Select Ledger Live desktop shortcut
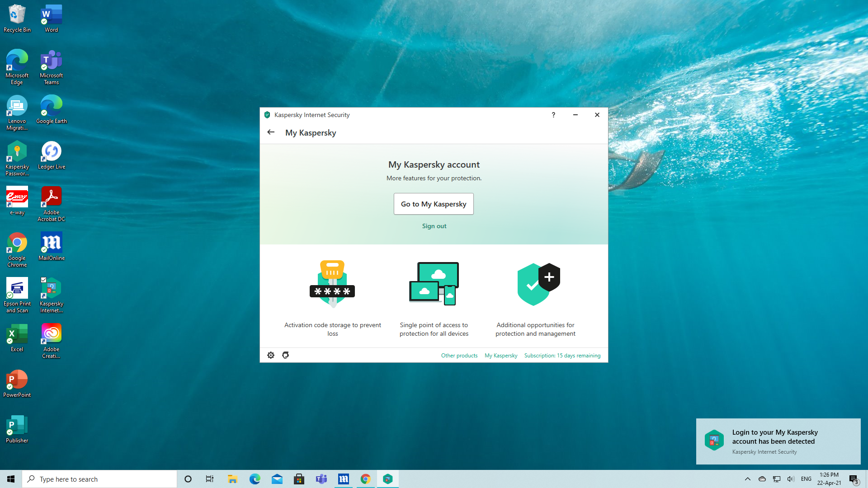This screenshot has height=488, width=868. [x=52, y=155]
